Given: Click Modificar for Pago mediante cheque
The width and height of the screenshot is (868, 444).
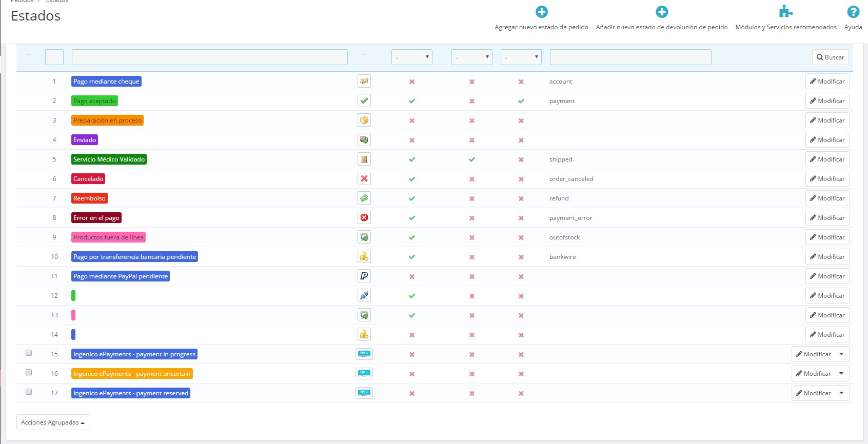Looking at the screenshot, I should tap(827, 81).
